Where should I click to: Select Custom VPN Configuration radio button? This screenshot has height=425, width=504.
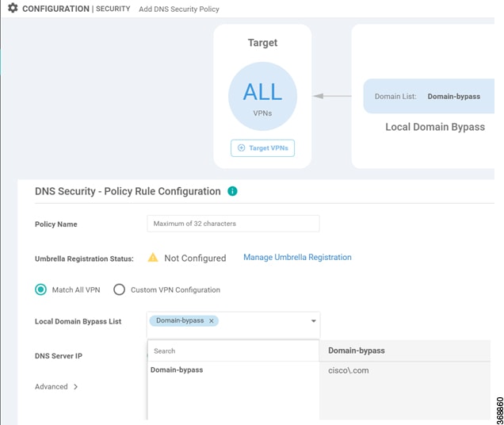119,289
